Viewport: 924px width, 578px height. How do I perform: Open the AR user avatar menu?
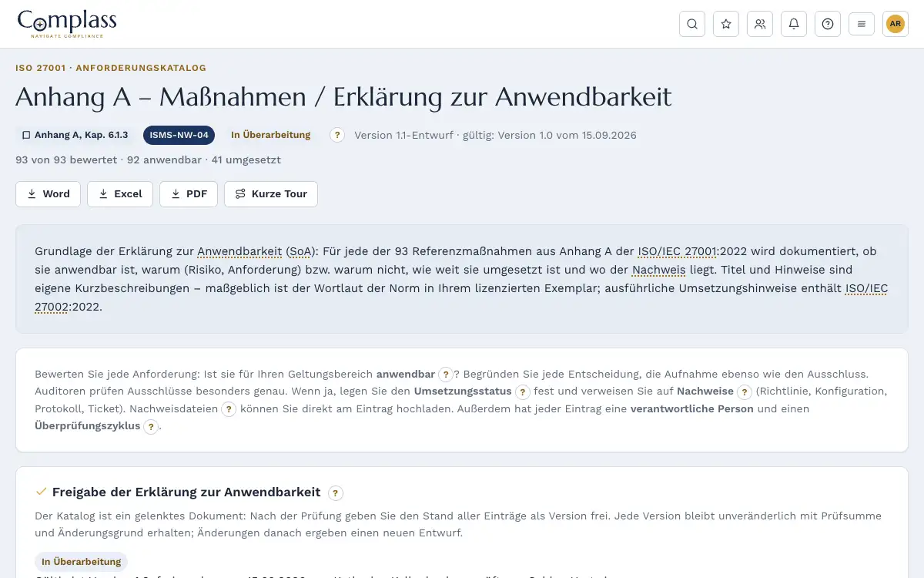896,24
